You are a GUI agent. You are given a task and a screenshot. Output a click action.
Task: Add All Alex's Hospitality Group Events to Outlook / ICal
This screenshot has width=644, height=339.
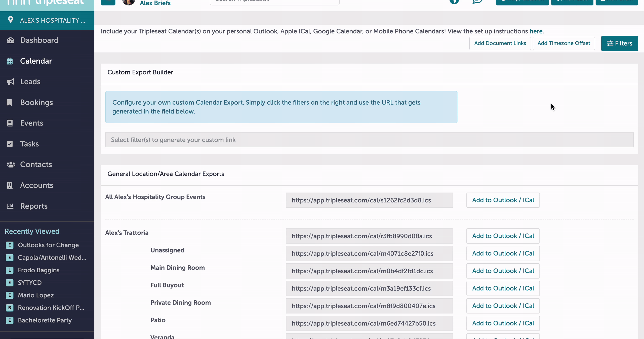(503, 200)
